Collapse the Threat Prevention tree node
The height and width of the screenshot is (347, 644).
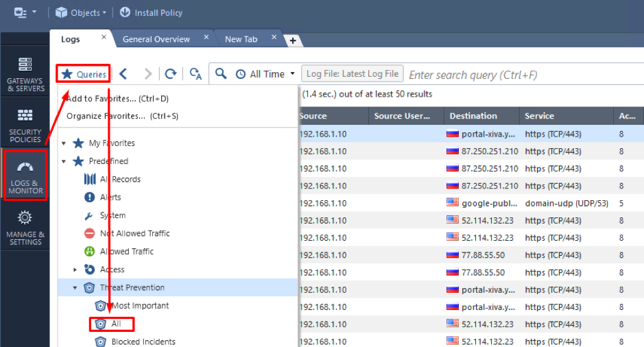pos(75,288)
